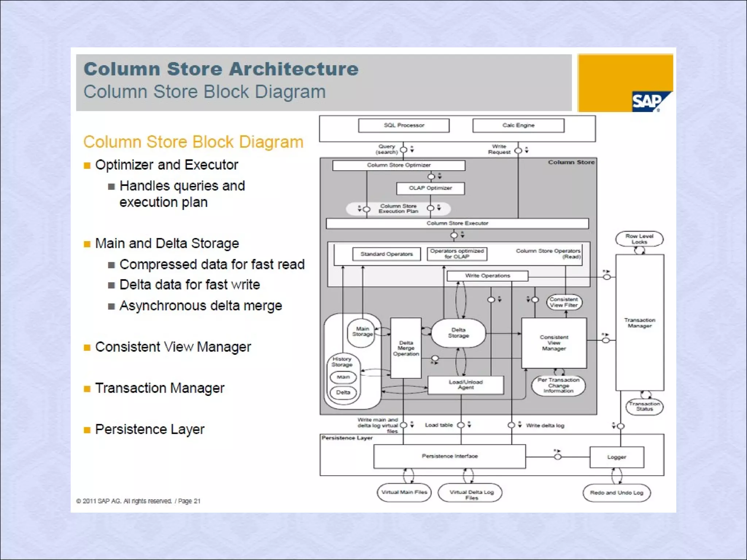Click the Calc Engine box
Image resolution: width=747 pixels, height=560 pixels.
(518, 125)
